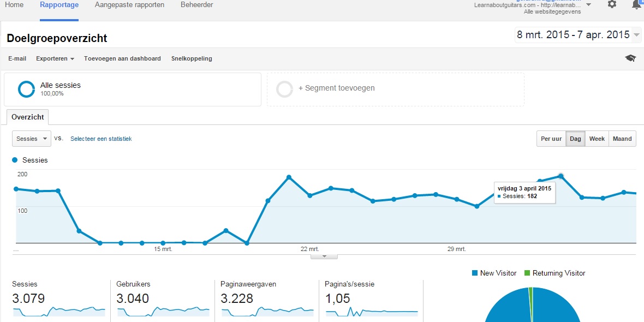
Task: Click the Paginaweergaven value 3.228
Action: click(237, 298)
